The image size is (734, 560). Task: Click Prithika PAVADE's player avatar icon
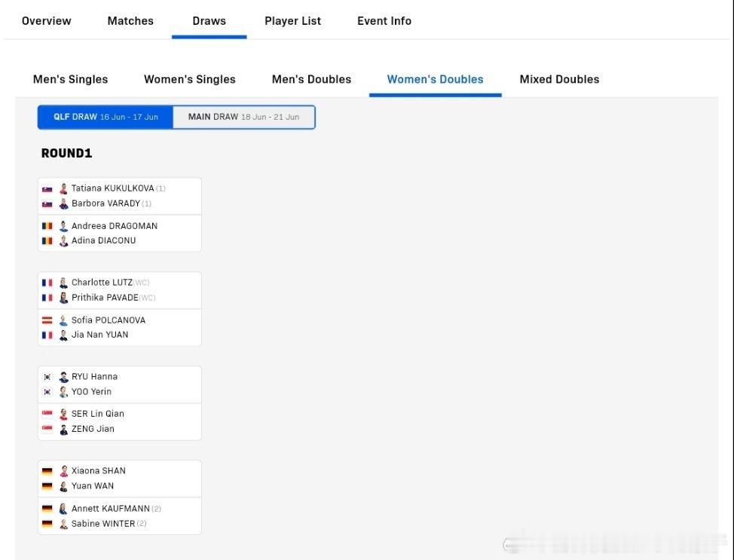pos(63,298)
